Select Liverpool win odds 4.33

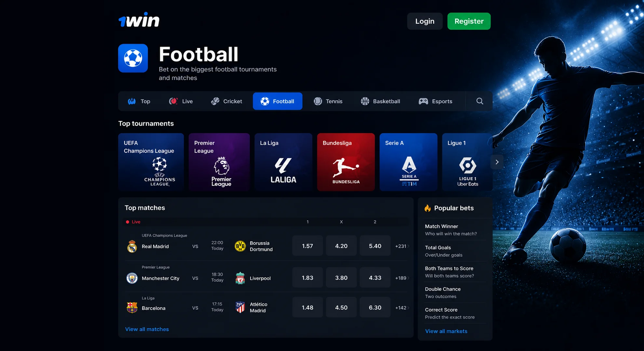[375, 278]
